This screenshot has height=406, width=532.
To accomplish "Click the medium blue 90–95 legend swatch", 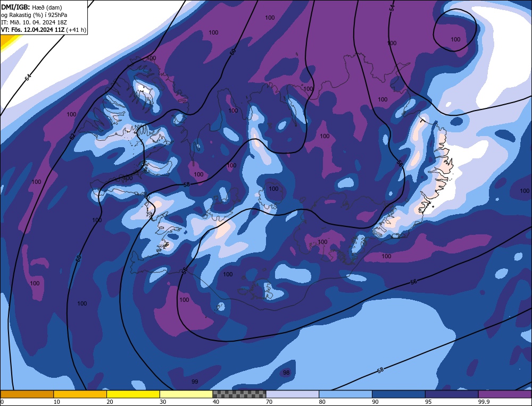I will point(398,394).
